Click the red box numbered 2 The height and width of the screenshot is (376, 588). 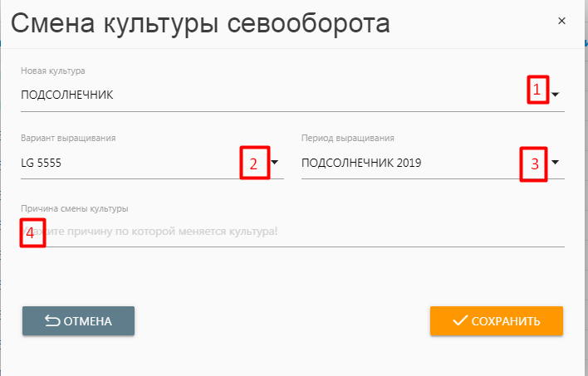click(x=254, y=163)
